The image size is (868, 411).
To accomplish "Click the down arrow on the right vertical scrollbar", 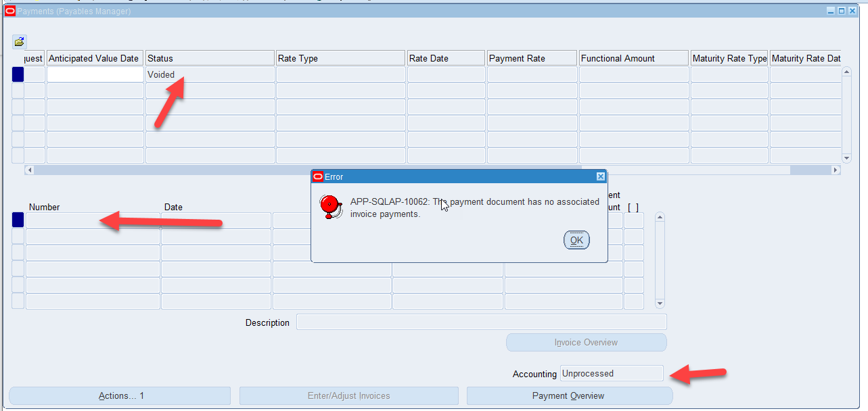I will [x=847, y=158].
